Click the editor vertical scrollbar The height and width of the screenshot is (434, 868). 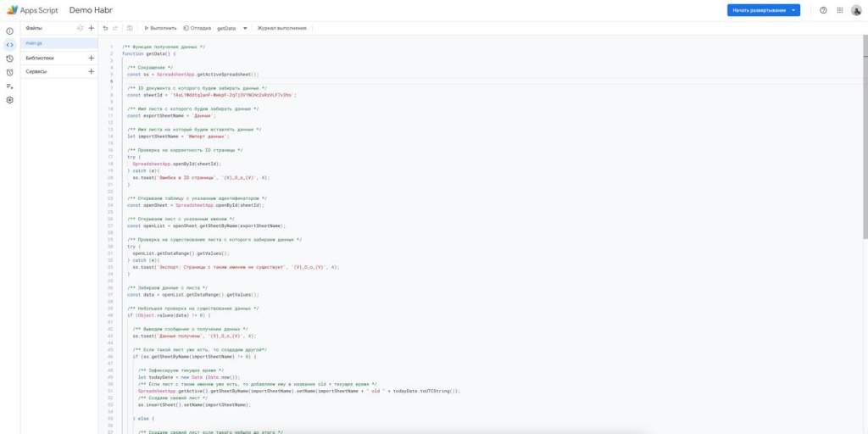tap(865, 138)
